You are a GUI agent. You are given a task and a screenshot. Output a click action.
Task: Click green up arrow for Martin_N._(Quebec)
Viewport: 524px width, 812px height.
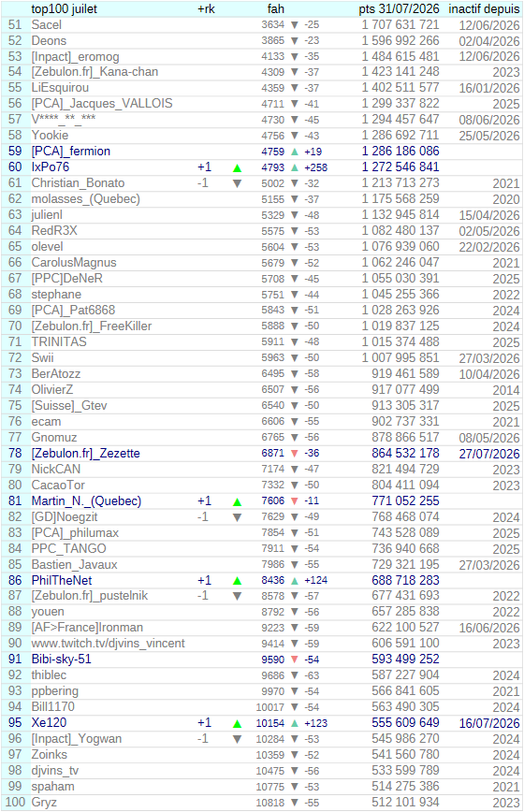point(237,501)
